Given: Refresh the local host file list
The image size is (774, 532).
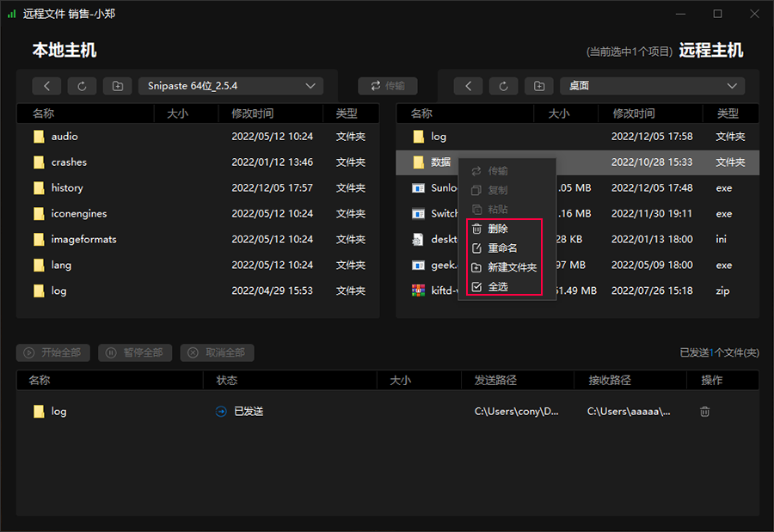Looking at the screenshot, I should (82, 86).
